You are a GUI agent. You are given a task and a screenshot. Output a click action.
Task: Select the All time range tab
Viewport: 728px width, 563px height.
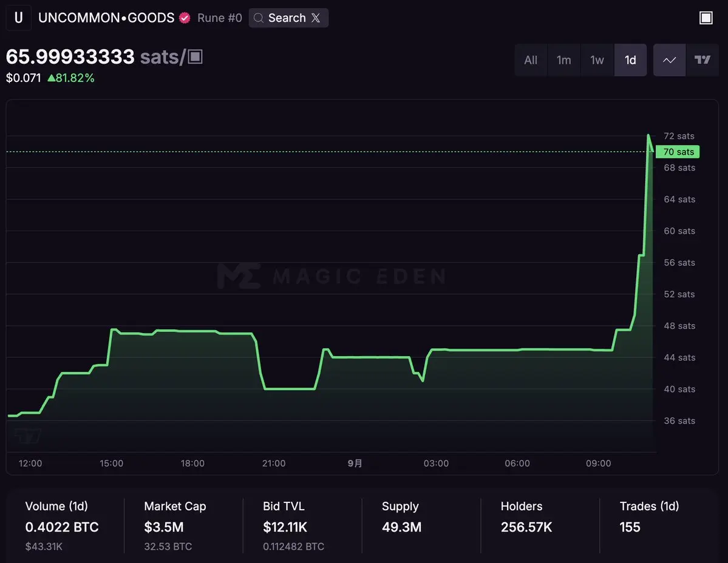tap(531, 60)
